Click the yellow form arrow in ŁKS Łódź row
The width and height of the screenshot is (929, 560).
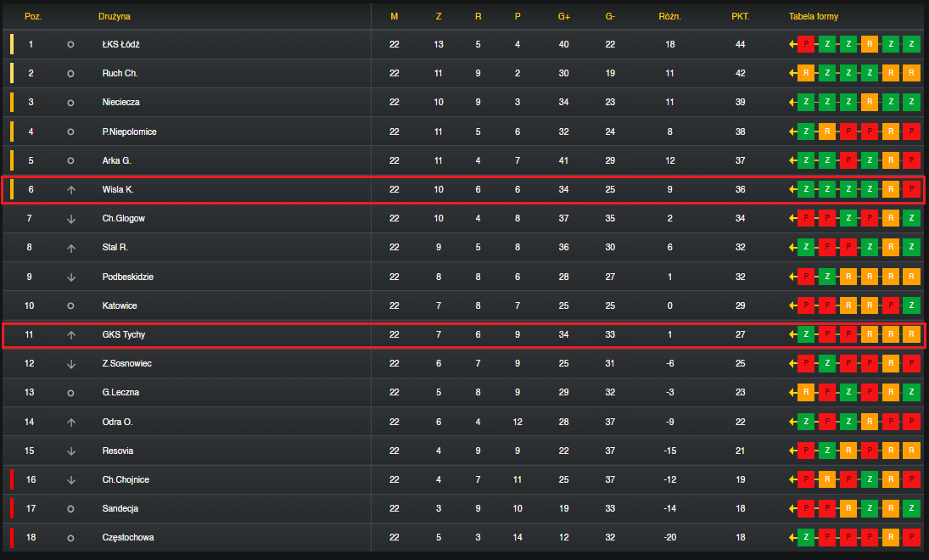pyautogui.click(x=792, y=44)
